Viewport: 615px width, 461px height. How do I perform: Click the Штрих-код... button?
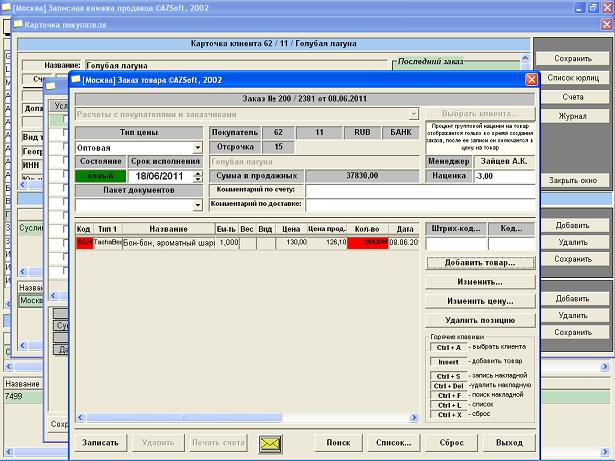(x=456, y=229)
